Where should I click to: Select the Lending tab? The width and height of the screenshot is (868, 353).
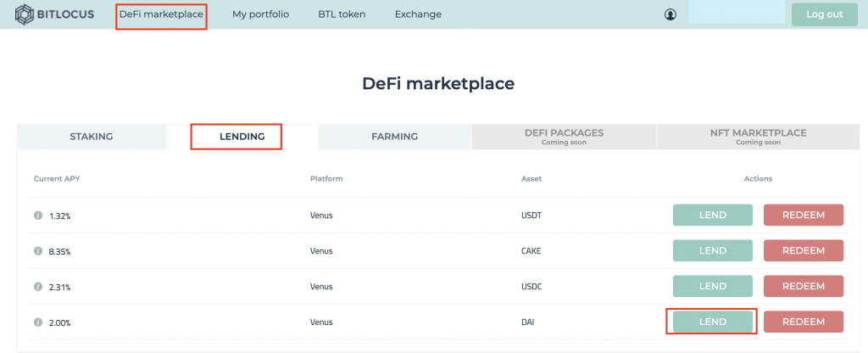(x=242, y=137)
